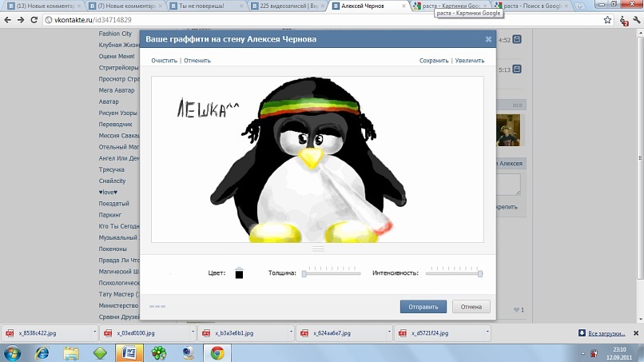Image resolution: width=644 pixels, height=362 pixels.
Task: Expand x_03ed0100.jpg download options arrow
Action: (193, 331)
